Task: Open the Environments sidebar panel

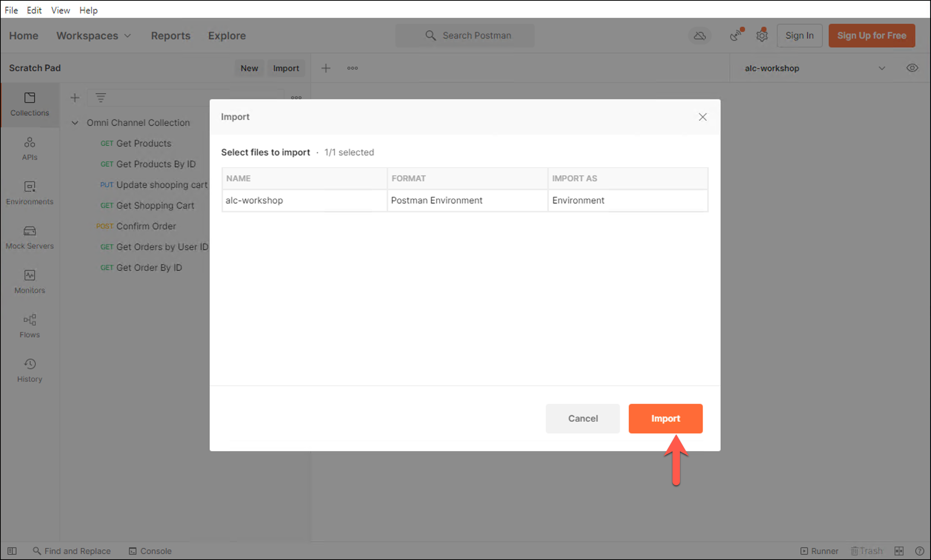Action: (x=30, y=193)
